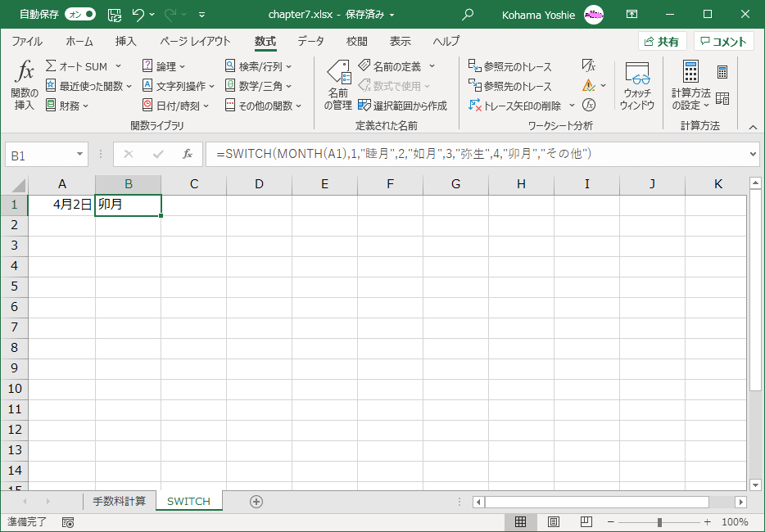Click the formula bar fx insert function button

[x=188, y=154]
